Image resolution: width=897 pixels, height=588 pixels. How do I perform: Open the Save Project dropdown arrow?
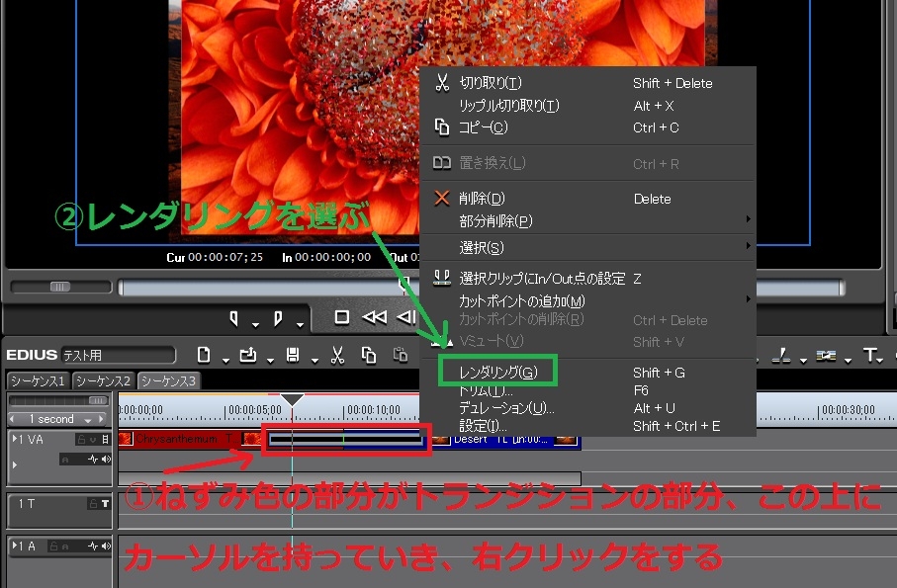point(314,360)
